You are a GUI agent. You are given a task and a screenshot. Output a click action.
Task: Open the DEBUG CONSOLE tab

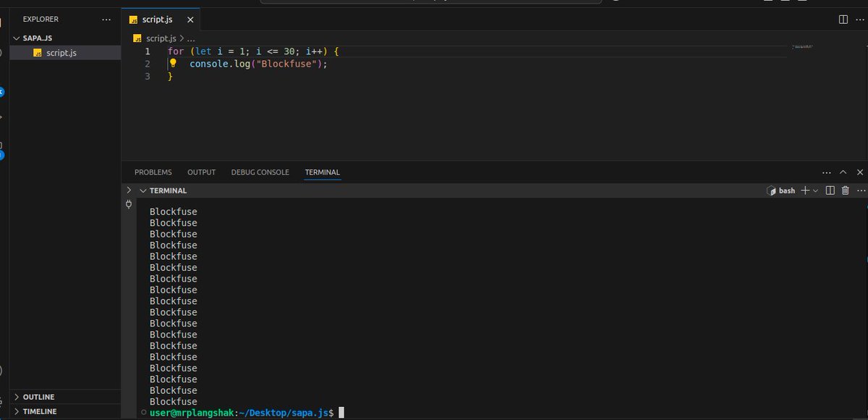[x=260, y=172]
